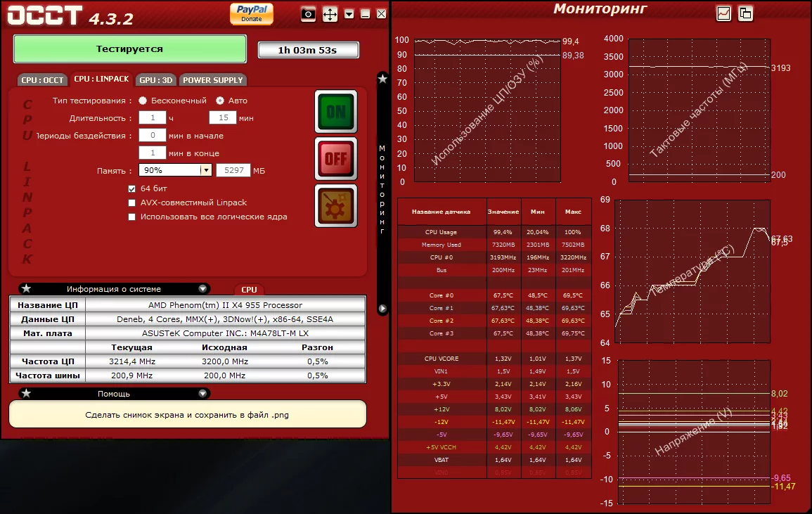The height and width of the screenshot is (514, 812).
Task: Click the Напряжение voltage graph
Action: pos(694,432)
